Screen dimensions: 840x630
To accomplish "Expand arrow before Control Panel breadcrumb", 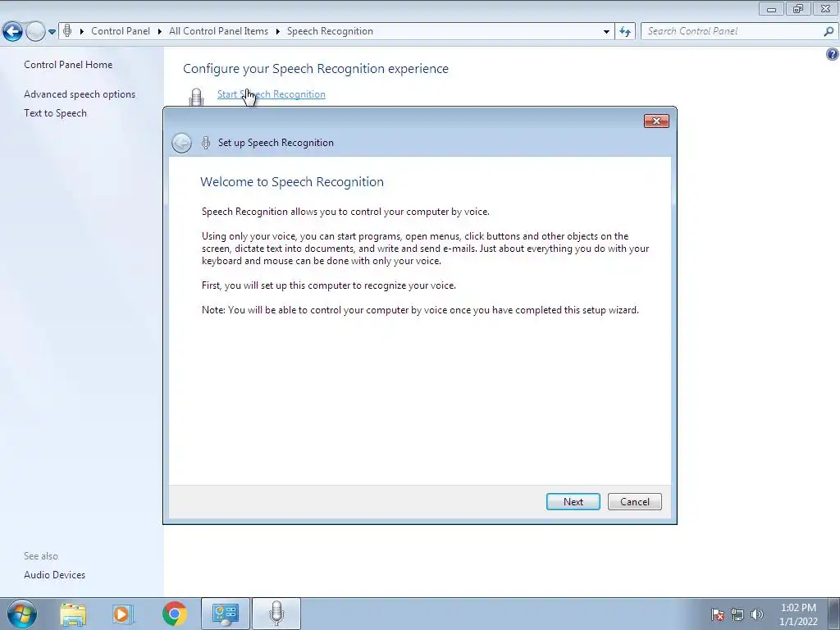I will (82, 32).
